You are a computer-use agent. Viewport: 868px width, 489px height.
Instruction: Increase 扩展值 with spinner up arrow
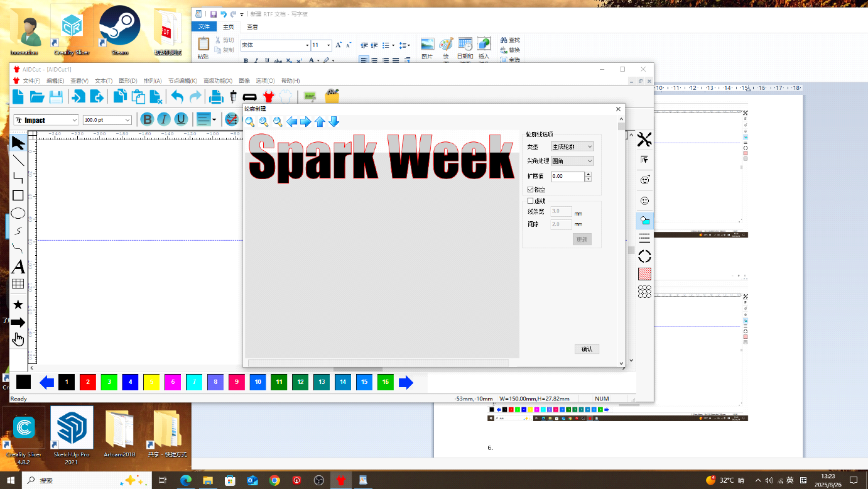(588, 174)
